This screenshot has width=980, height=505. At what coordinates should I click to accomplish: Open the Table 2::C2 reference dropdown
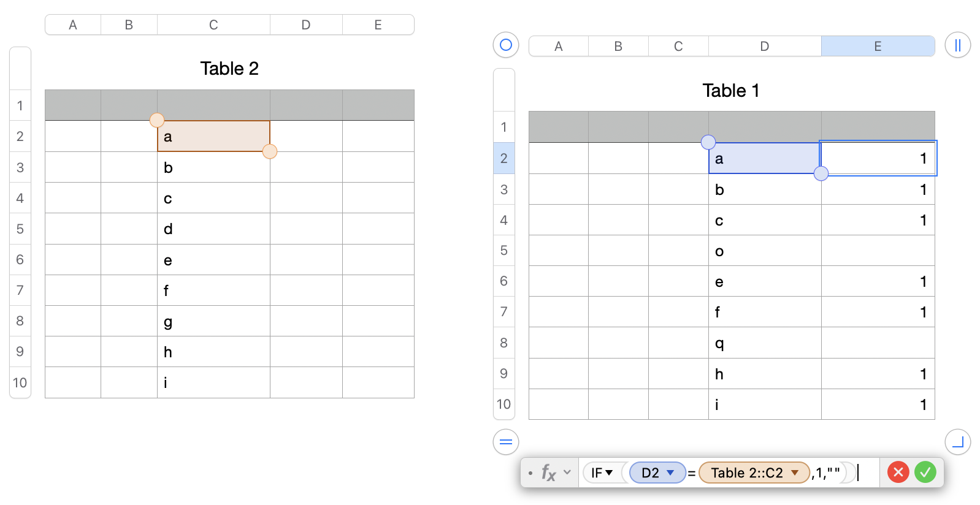tap(754, 473)
